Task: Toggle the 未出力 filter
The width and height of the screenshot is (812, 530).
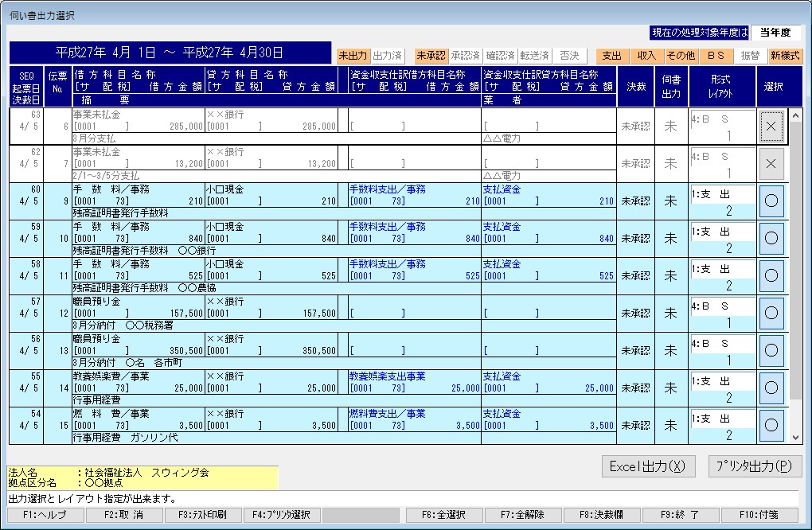Action: (x=353, y=56)
